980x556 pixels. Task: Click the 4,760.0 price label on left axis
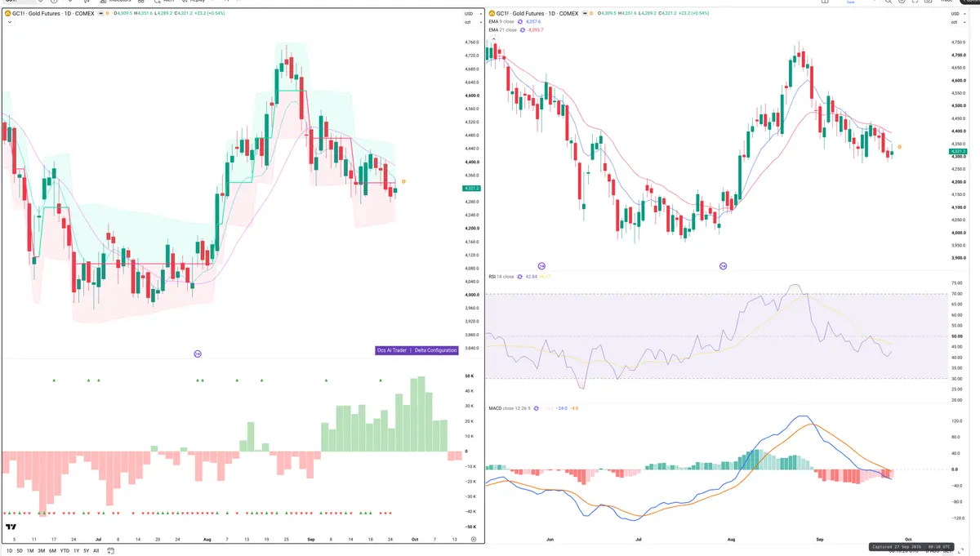point(472,42)
